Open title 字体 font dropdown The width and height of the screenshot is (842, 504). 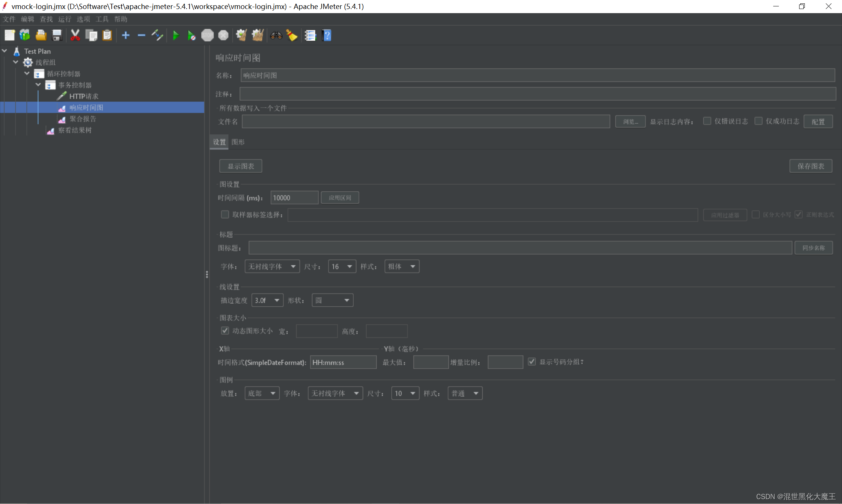(272, 266)
